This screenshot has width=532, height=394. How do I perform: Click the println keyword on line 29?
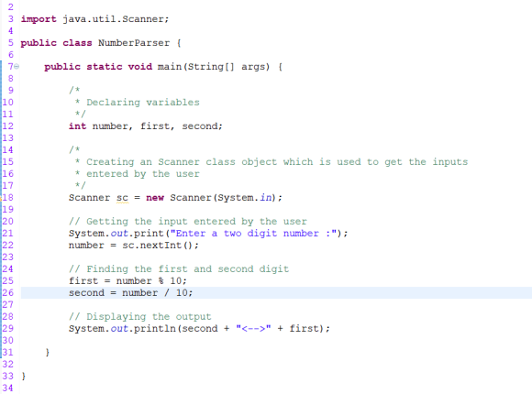coord(155,329)
